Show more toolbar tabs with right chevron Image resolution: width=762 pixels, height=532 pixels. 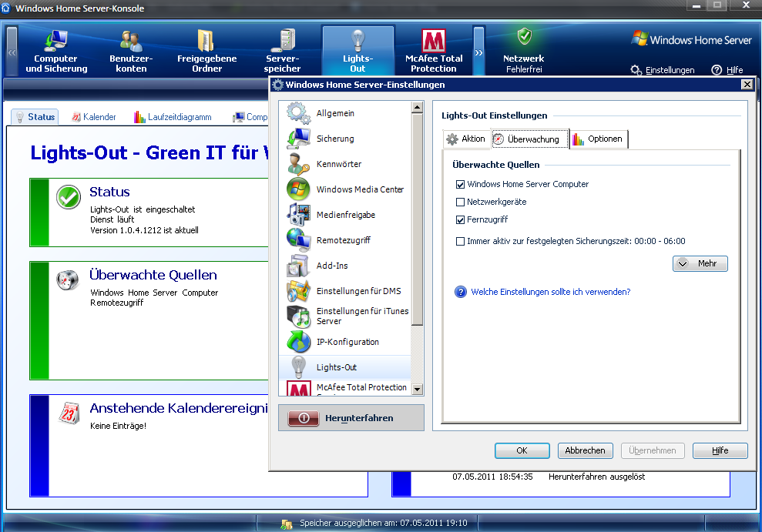478,53
